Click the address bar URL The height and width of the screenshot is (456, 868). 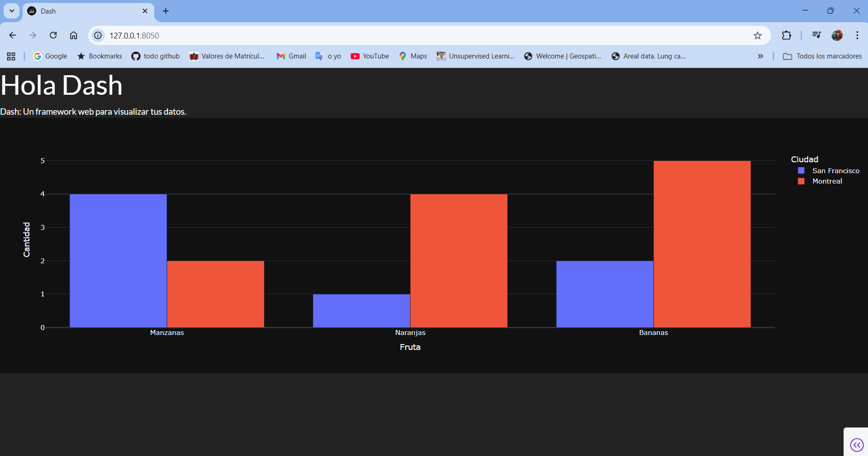click(x=134, y=35)
